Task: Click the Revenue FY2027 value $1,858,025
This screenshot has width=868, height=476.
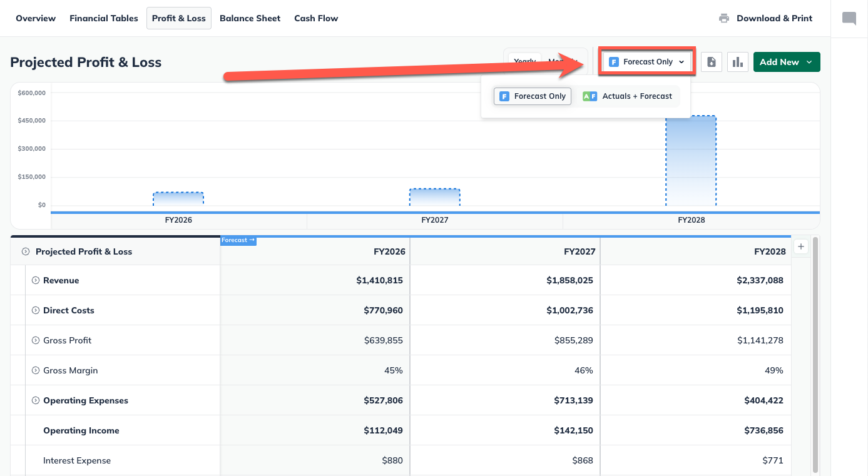Action: (x=570, y=280)
